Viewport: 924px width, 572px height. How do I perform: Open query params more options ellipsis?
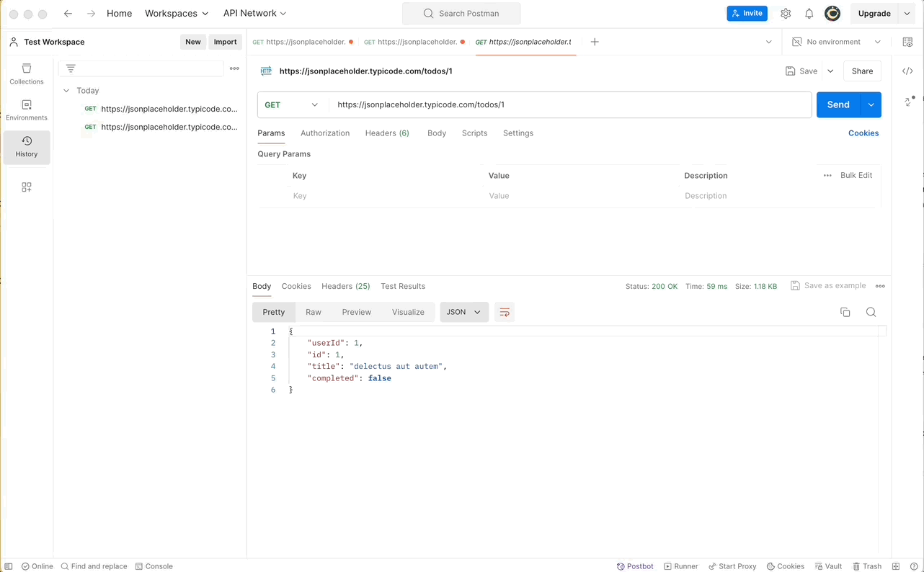point(827,176)
